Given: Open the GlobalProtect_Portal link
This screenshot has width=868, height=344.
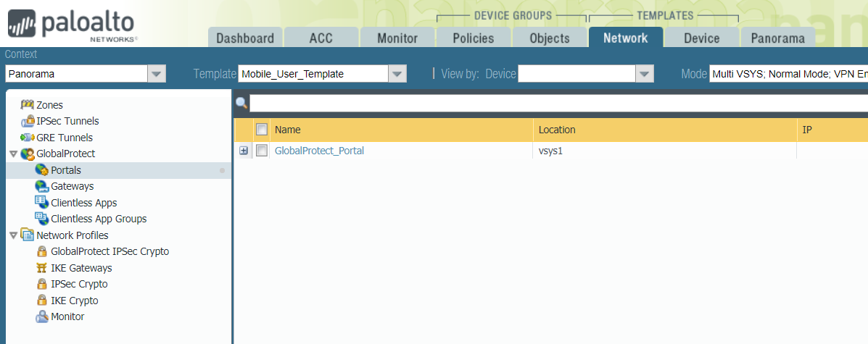Looking at the screenshot, I should (319, 151).
